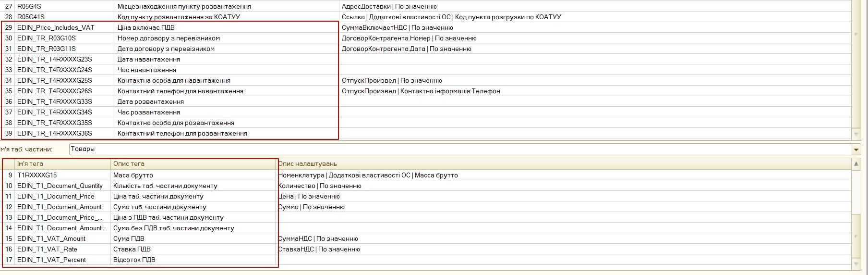The height and width of the screenshot is (275, 868).
Task: Select the EDIN_T1_VAT_Amount tag cell
Action: coord(63,238)
